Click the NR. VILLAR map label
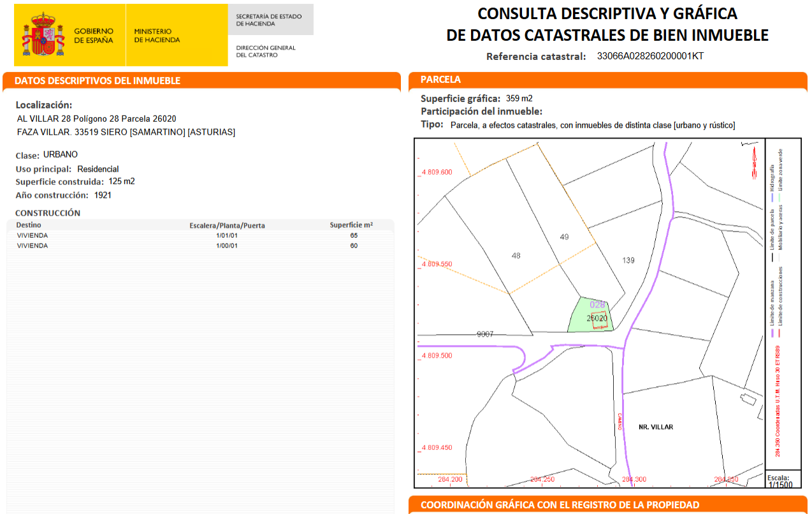812x514 pixels. (656, 427)
